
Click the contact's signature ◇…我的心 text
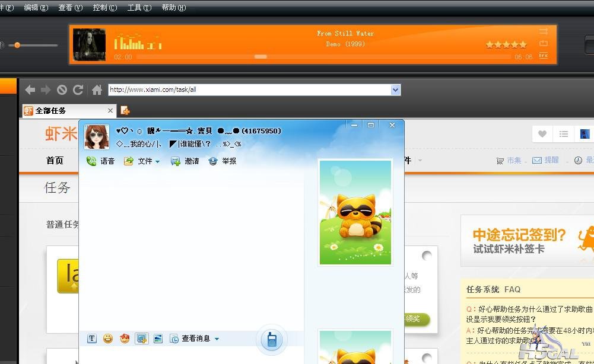tap(179, 144)
